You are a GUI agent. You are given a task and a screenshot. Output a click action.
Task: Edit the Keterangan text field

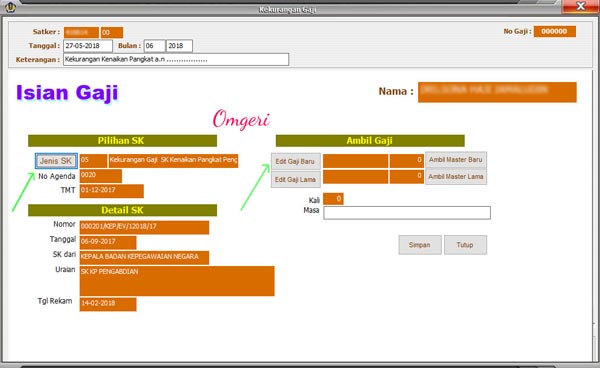click(176, 59)
